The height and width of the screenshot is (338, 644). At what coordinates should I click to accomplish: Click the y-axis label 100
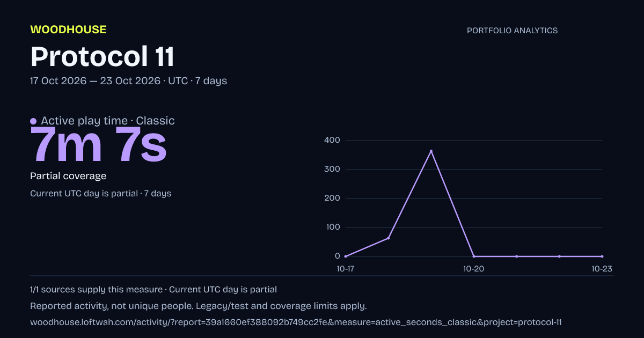pos(332,227)
